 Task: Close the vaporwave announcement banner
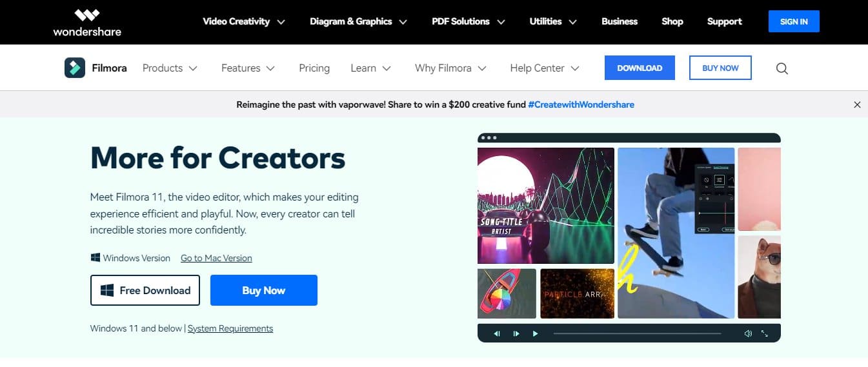[857, 104]
